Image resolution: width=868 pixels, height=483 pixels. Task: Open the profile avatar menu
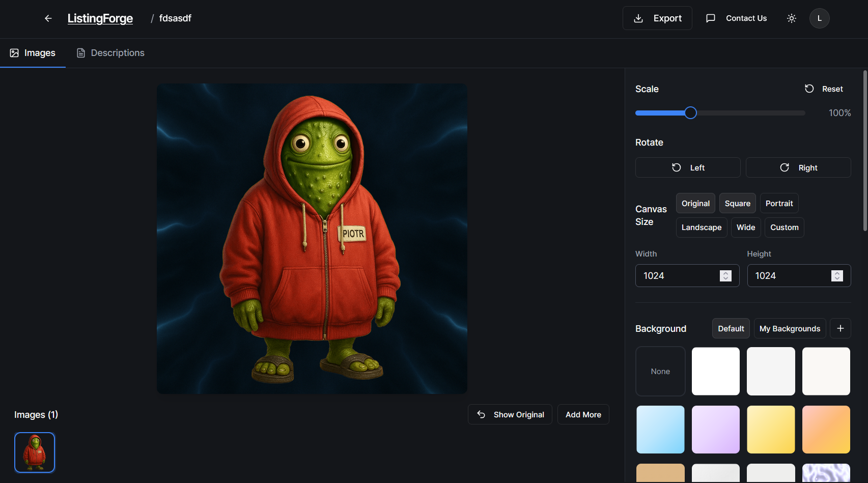[x=820, y=18]
